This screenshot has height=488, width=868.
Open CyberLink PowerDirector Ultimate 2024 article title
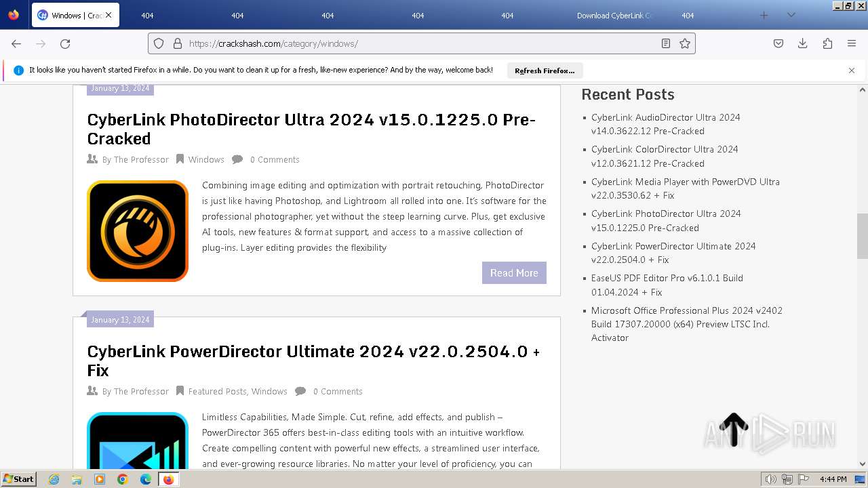pos(313,361)
